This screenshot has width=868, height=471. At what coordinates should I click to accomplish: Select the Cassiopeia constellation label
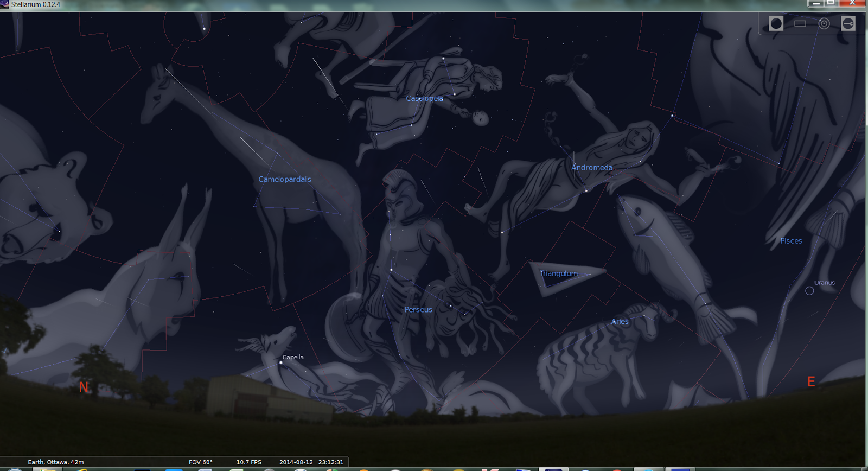(424, 98)
